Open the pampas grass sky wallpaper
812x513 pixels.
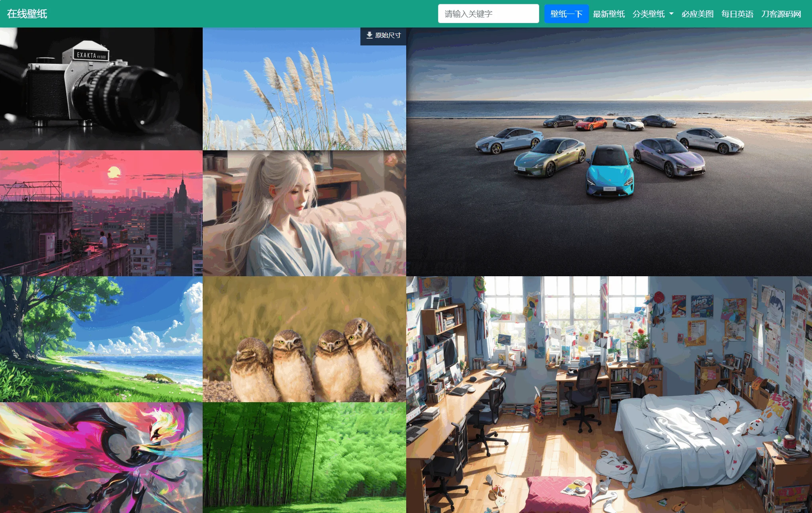(x=304, y=88)
